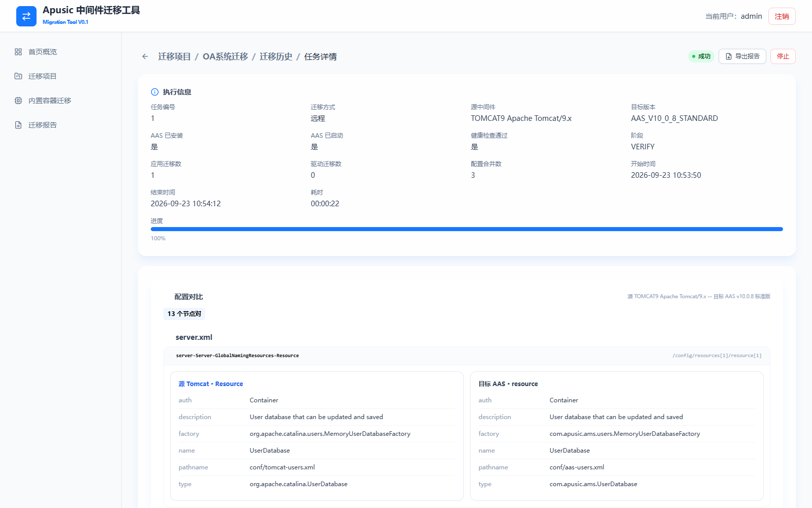812x508 pixels.
Task: Click the 导出报告 export button
Action: point(742,56)
